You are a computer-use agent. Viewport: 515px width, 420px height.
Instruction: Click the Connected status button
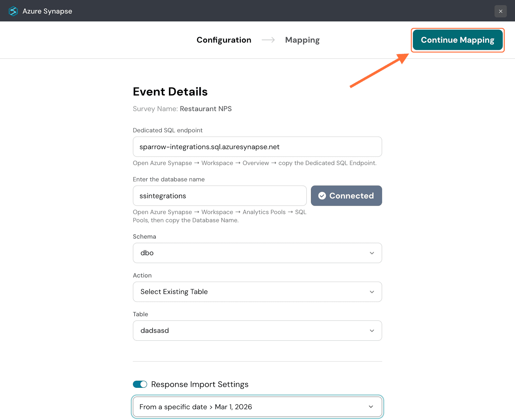coord(346,196)
